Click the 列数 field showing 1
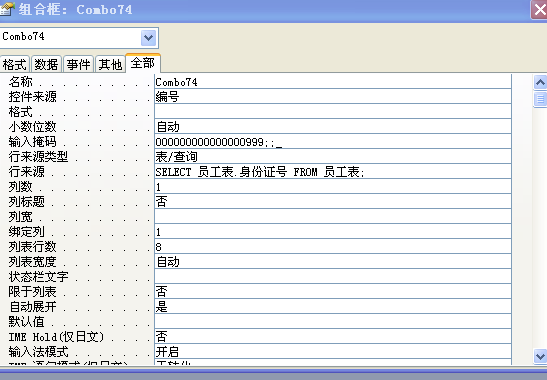 coord(333,187)
